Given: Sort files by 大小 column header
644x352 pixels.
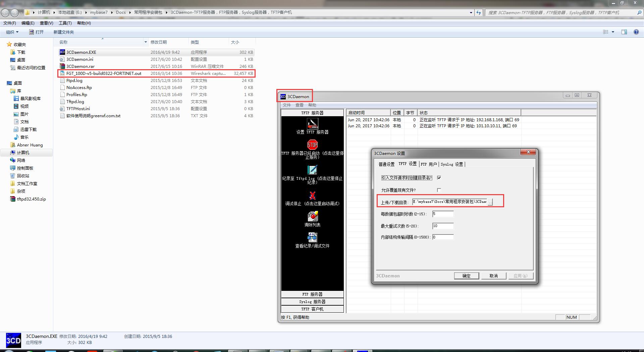Looking at the screenshot, I should tap(242, 42).
